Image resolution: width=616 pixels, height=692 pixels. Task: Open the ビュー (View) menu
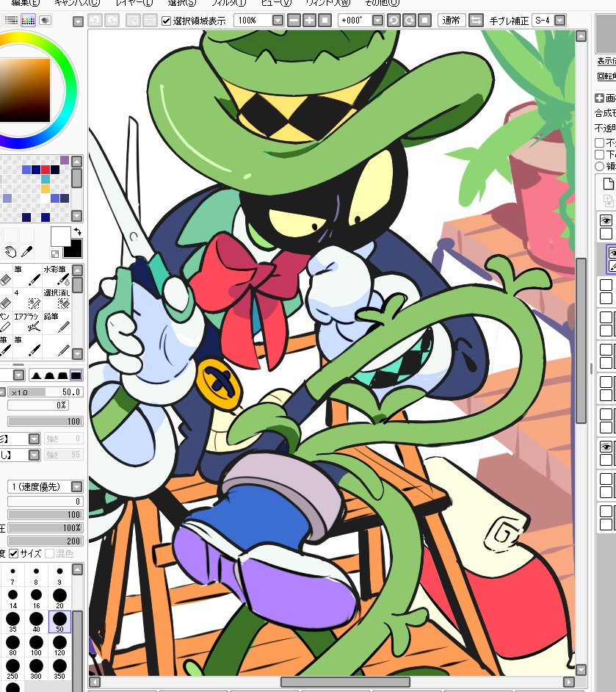(276, 3)
